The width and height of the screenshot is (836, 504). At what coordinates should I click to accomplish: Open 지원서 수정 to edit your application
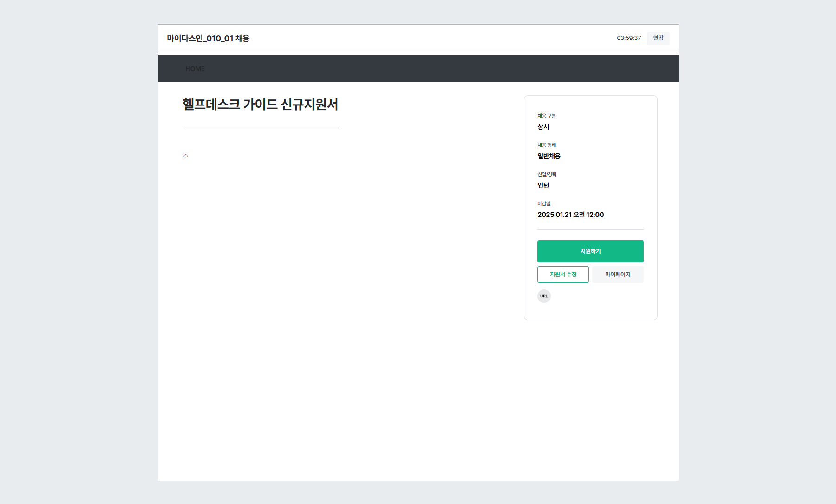tap(562, 274)
